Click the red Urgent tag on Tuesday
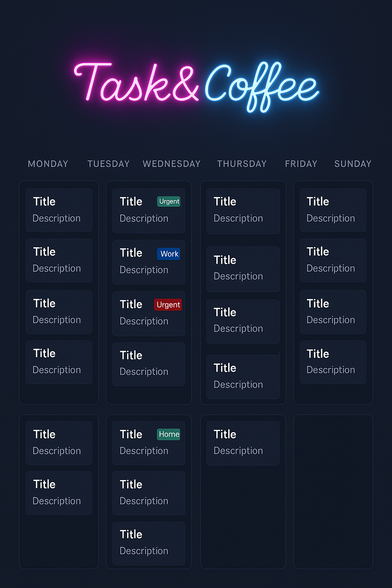Image resolution: width=392 pixels, height=588 pixels. [x=168, y=305]
